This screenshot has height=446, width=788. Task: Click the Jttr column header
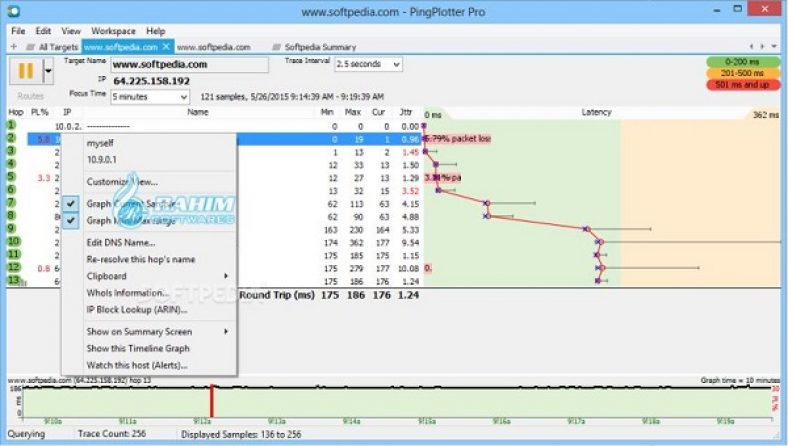(406, 112)
